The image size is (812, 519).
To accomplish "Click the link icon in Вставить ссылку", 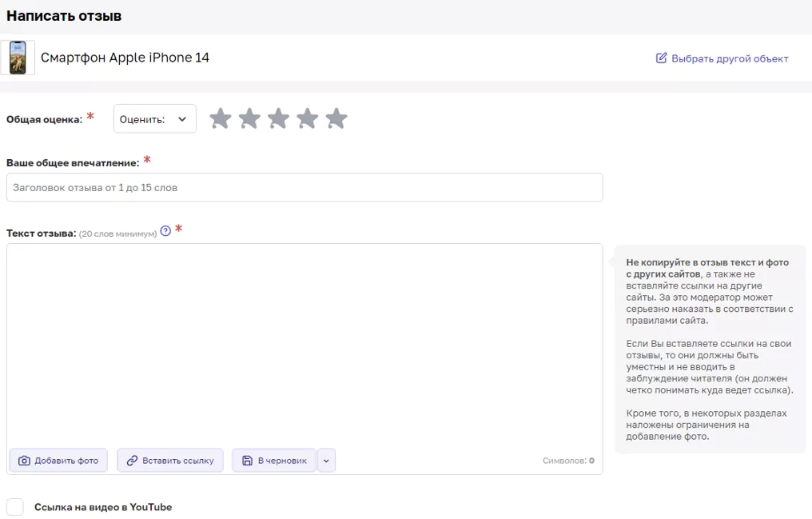I will tap(132, 461).
